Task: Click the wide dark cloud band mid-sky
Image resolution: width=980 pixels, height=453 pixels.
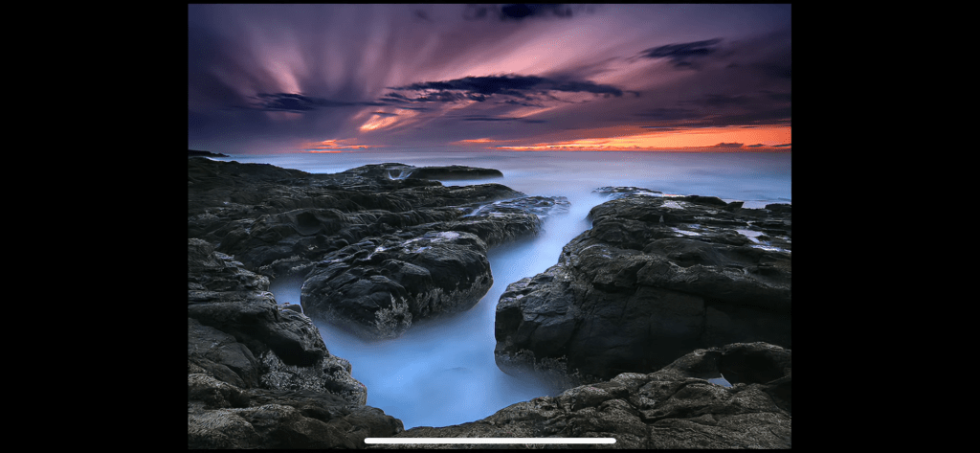Action: 507,88
